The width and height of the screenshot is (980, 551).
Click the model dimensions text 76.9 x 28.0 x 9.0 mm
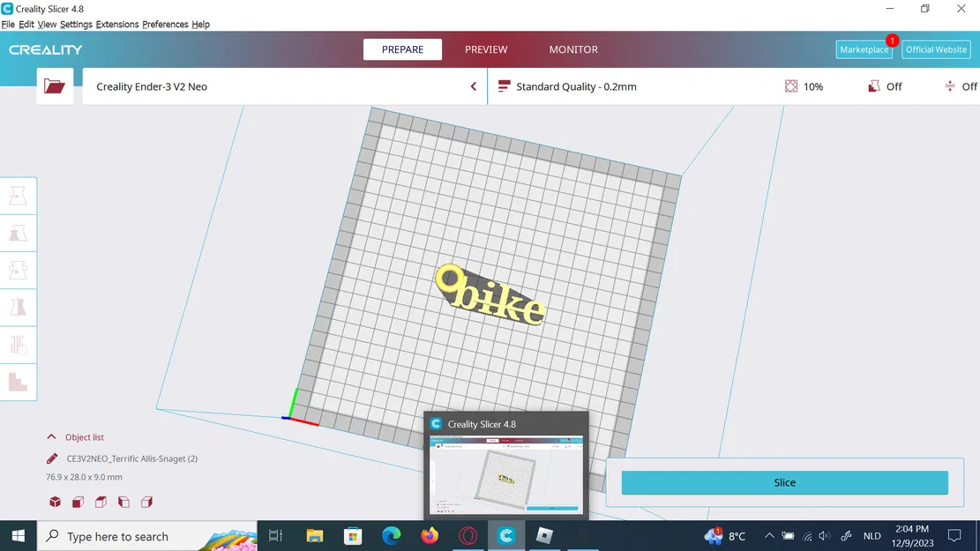coord(84,477)
